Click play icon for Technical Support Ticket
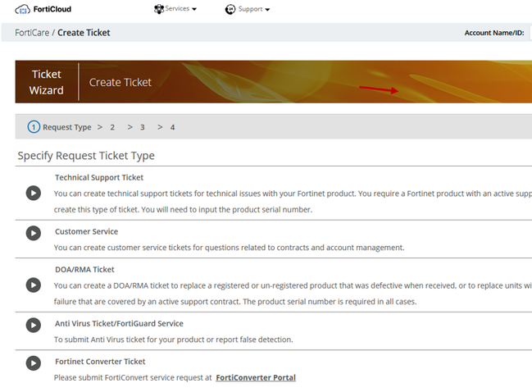532x392 pixels. [x=33, y=193]
